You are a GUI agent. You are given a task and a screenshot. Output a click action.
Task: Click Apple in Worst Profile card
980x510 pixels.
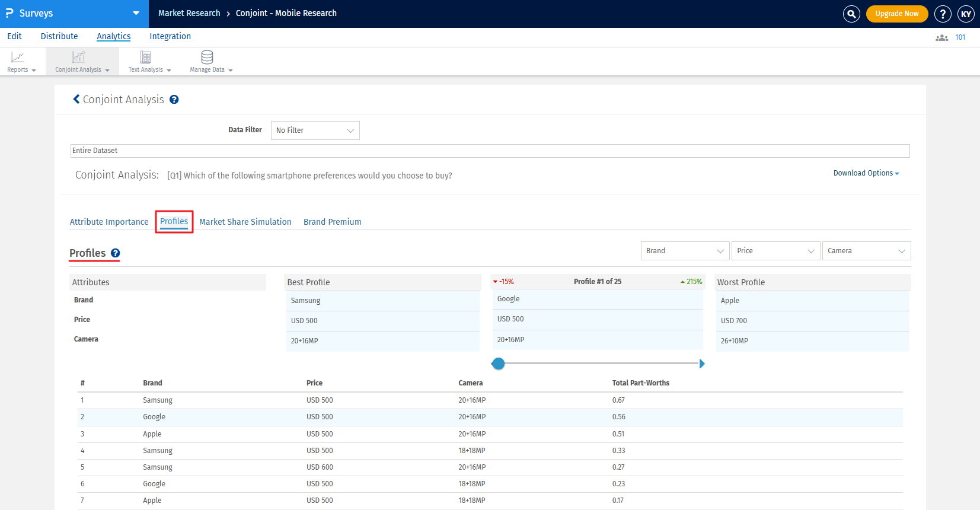point(730,301)
